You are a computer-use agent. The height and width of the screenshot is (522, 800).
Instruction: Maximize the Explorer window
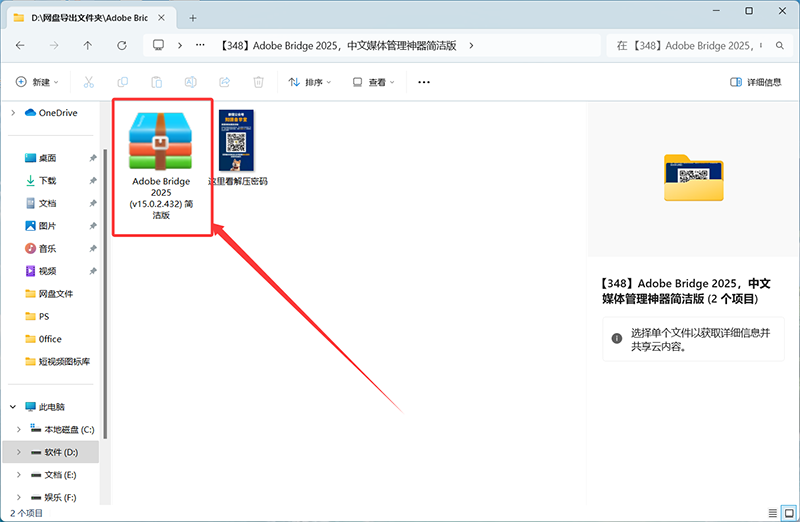pyautogui.click(x=749, y=11)
